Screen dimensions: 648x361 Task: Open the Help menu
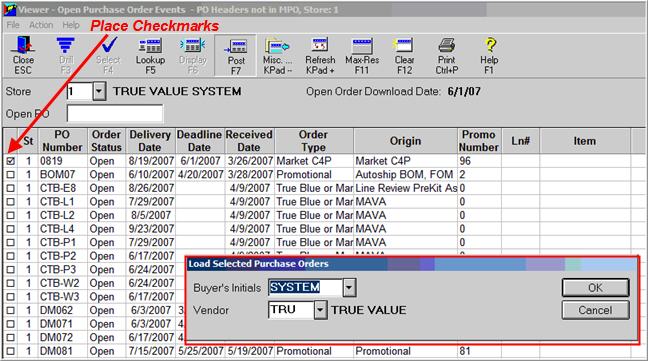(71, 25)
